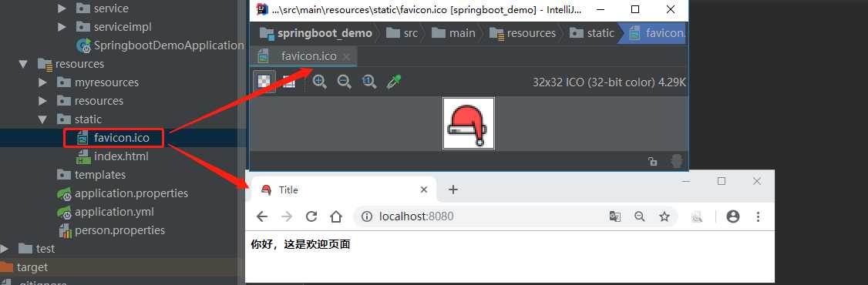868x285 pixels.
Task: Click springboot_demo in the breadcrumb bar
Action: coord(317,33)
